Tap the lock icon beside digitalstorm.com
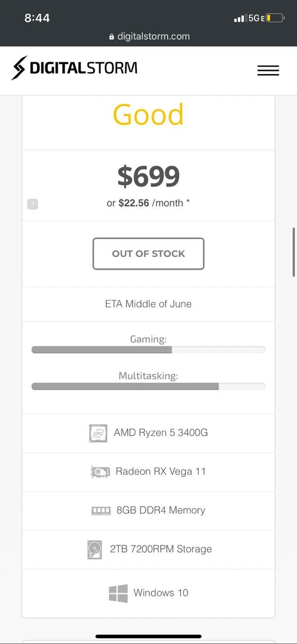Viewport: 297px width, 644px height. (112, 36)
